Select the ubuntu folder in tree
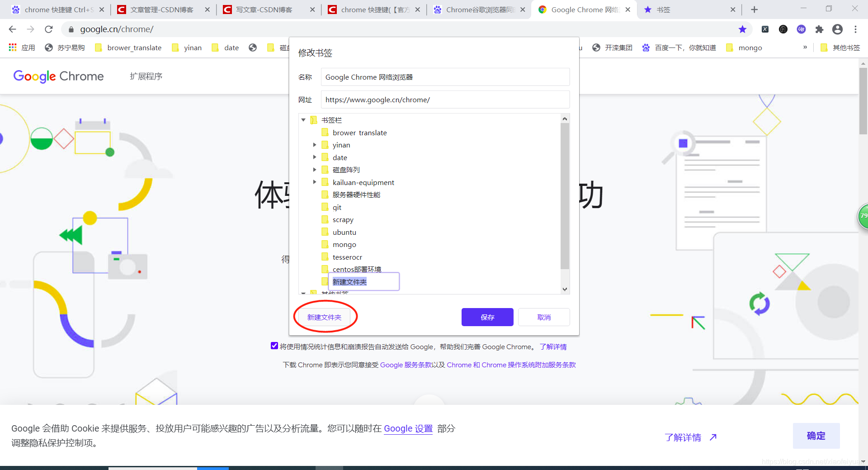This screenshot has width=868, height=470. point(339,232)
